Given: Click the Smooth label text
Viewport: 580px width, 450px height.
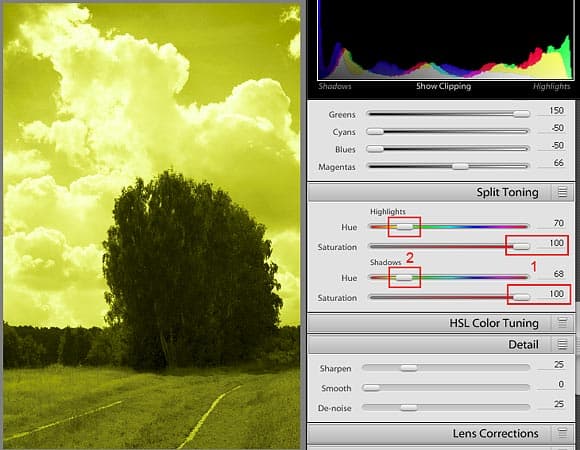Looking at the screenshot, I should click(336, 389).
